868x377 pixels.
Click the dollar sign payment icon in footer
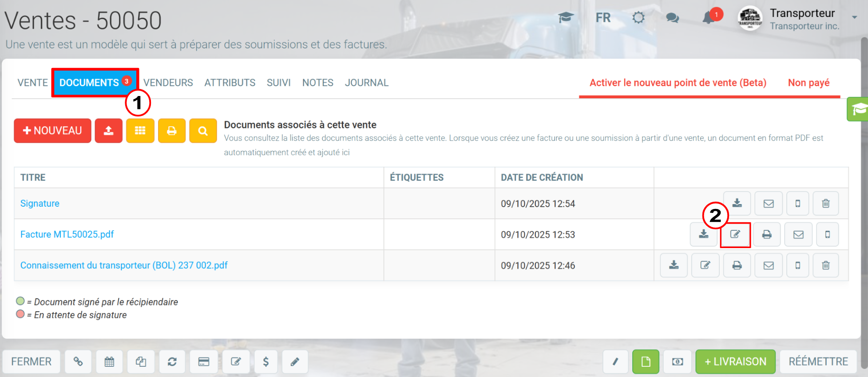pyautogui.click(x=266, y=361)
